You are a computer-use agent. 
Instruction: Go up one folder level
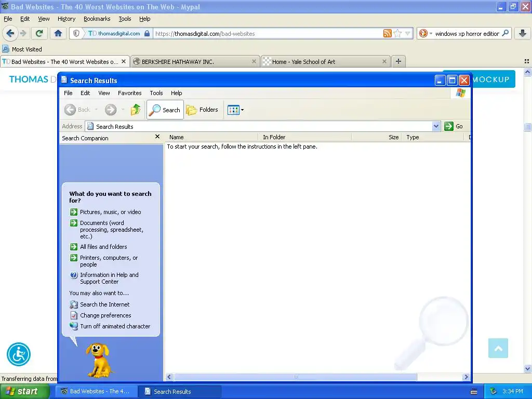click(136, 110)
